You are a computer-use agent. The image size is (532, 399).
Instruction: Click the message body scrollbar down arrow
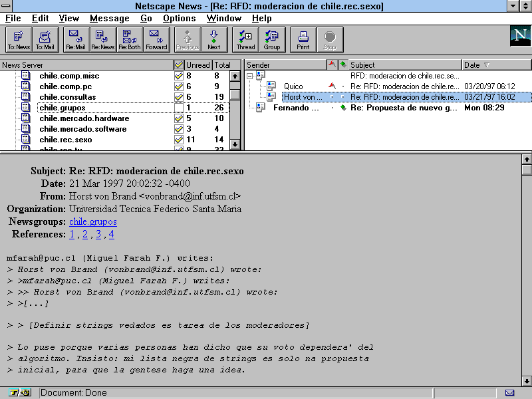[x=527, y=380]
